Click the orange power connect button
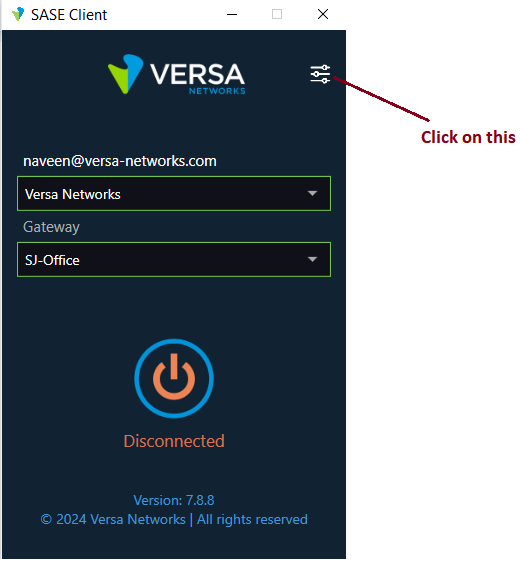The width and height of the screenshot is (520, 565). point(174,378)
